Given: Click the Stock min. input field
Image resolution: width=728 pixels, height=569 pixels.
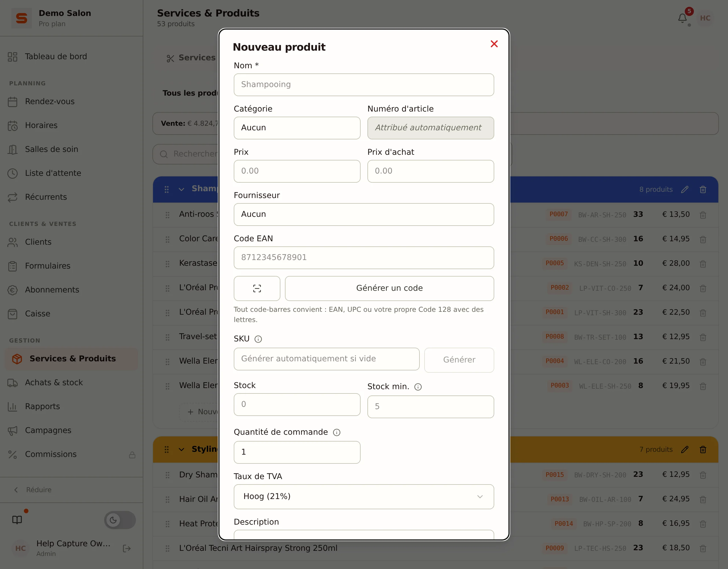Looking at the screenshot, I should point(430,407).
